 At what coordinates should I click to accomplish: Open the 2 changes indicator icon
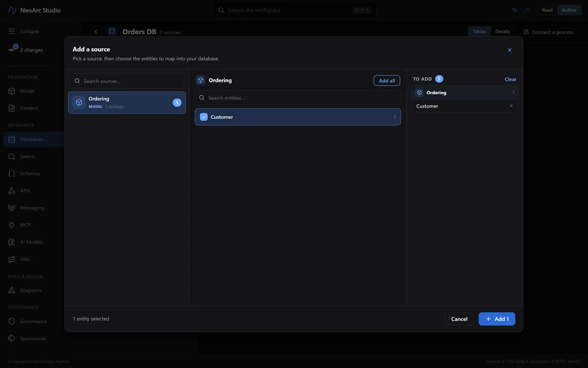[13, 49]
